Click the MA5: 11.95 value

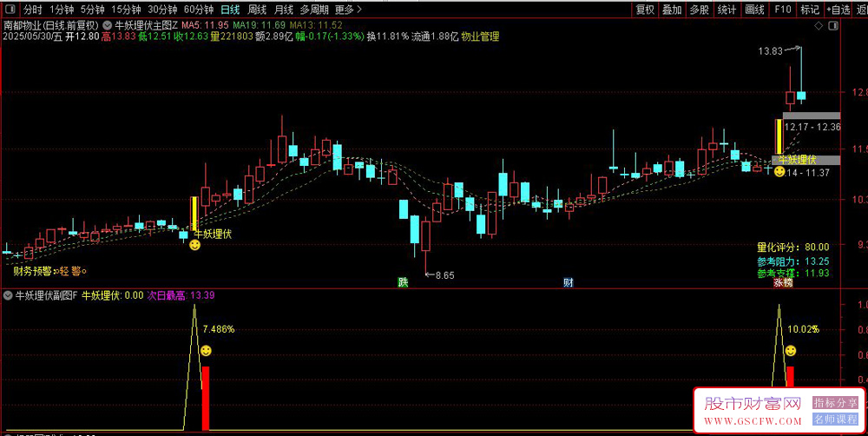pyautogui.click(x=205, y=25)
